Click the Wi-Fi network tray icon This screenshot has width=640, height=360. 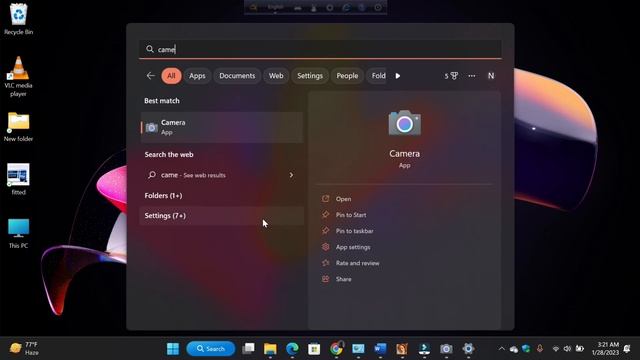point(556,349)
